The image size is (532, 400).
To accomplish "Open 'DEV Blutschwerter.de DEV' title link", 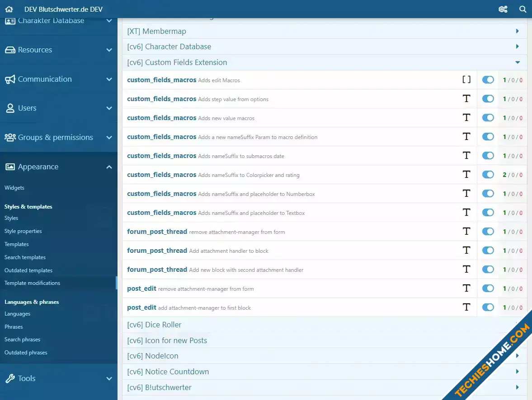I will (x=63, y=9).
